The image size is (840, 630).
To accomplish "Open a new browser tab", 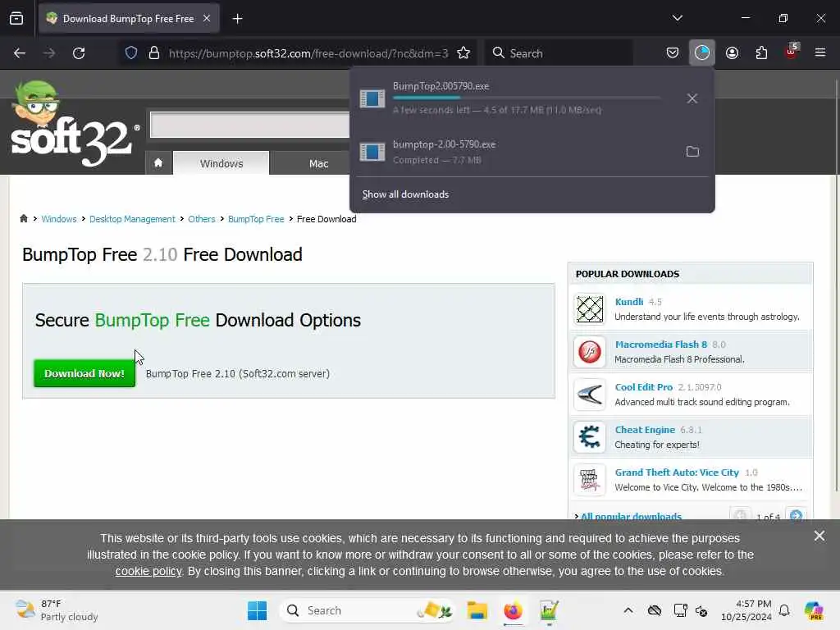I will 237,19.
